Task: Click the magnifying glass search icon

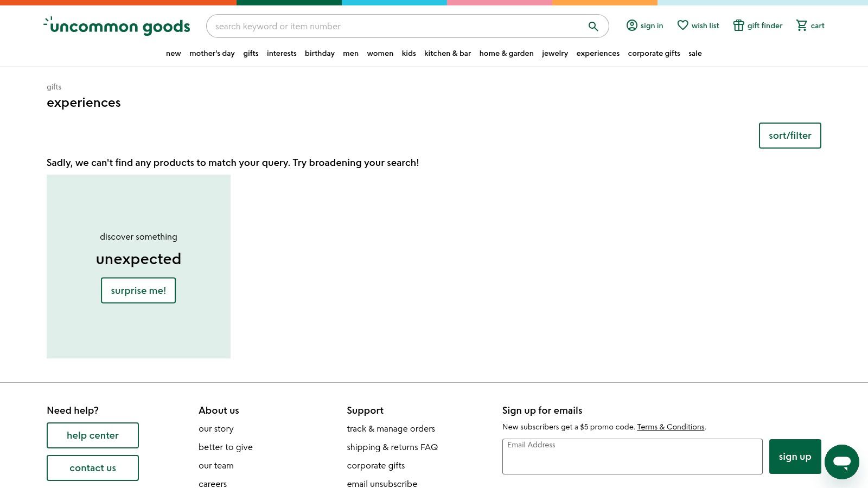Action: coord(593,26)
